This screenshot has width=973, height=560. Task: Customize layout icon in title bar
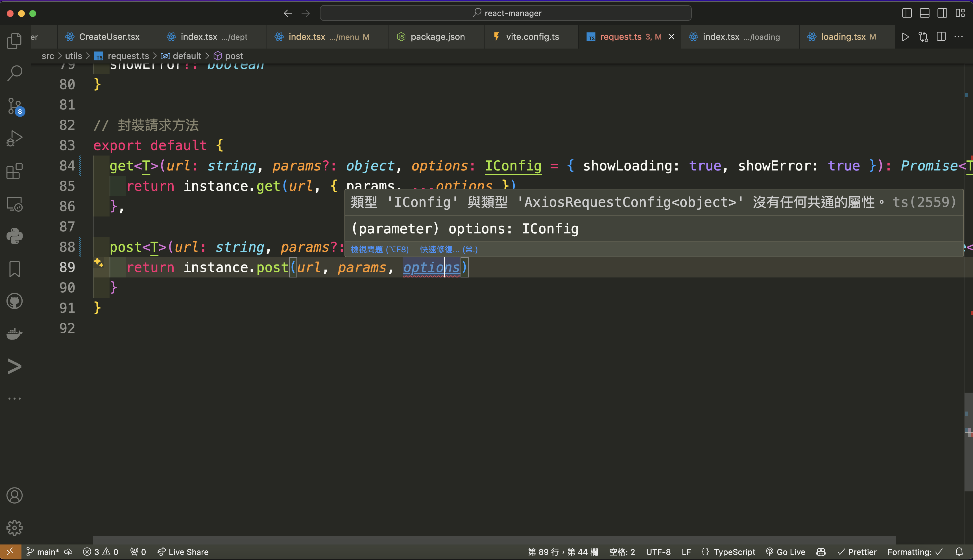point(960,13)
